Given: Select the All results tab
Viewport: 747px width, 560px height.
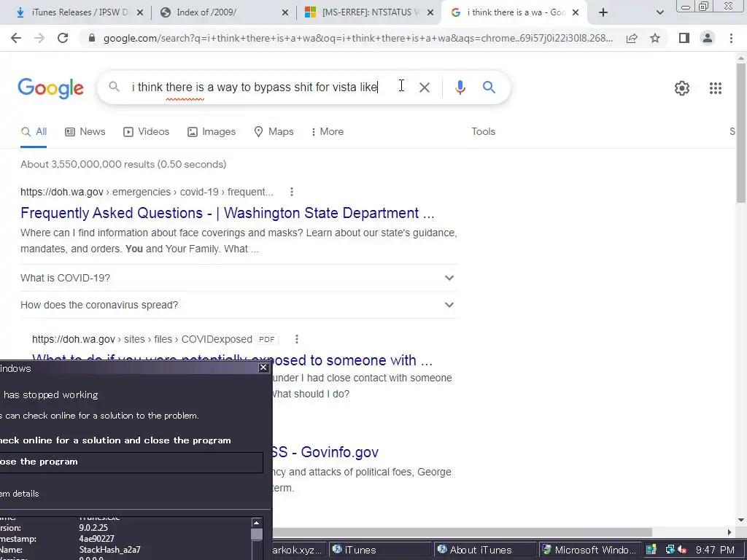Looking at the screenshot, I should 34,132.
